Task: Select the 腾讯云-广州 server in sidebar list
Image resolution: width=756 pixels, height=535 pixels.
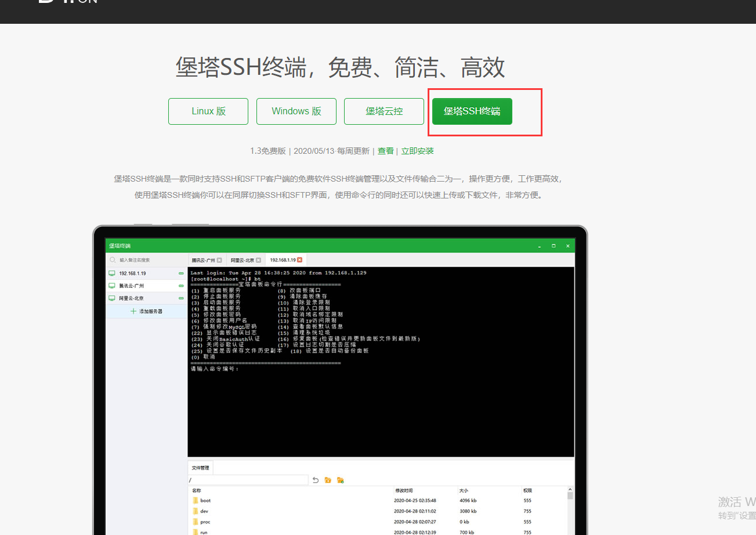Action: [146, 285]
